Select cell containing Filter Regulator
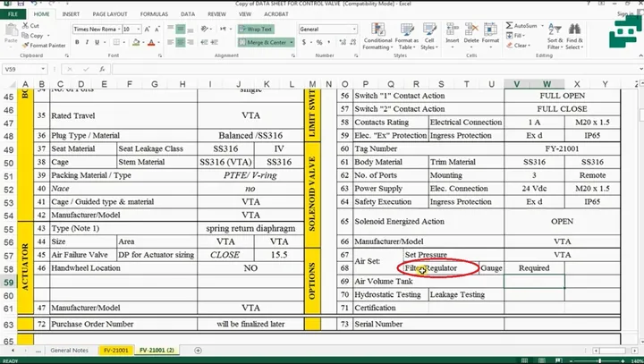 [x=441, y=268]
